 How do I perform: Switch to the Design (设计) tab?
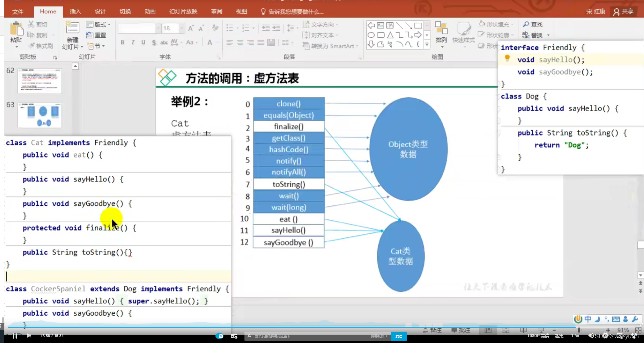100,11
